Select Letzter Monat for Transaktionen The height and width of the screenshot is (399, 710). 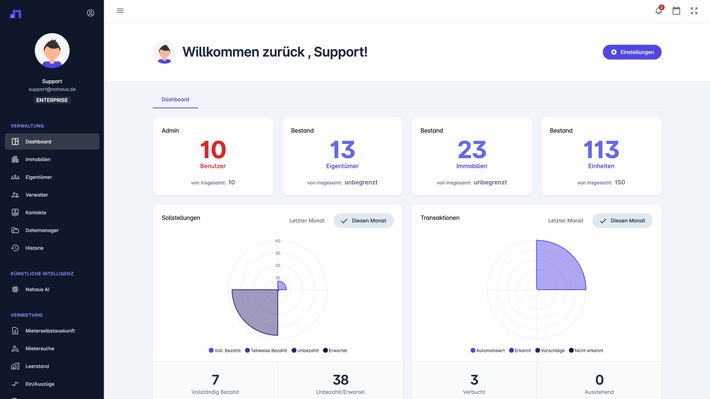(566, 221)
